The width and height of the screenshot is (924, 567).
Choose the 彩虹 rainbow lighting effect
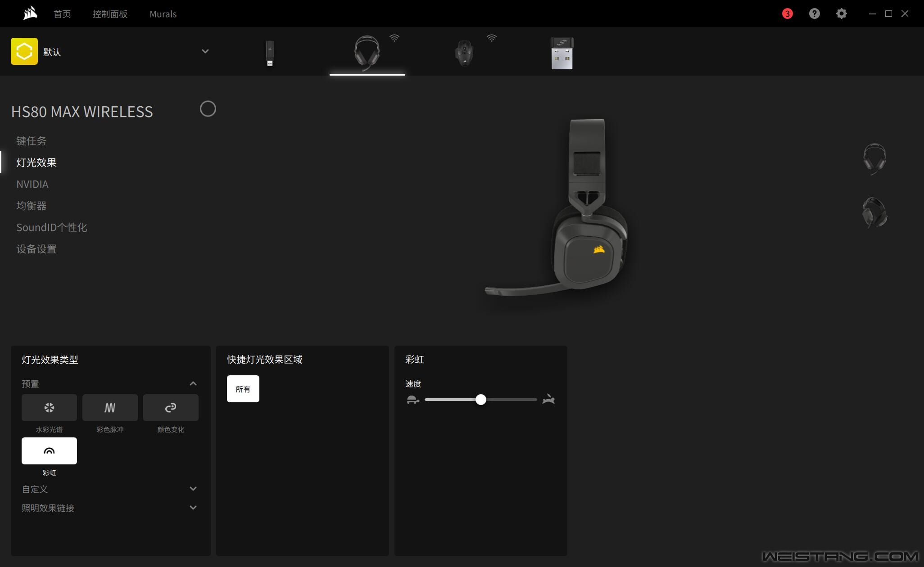(x=49, y=451)
